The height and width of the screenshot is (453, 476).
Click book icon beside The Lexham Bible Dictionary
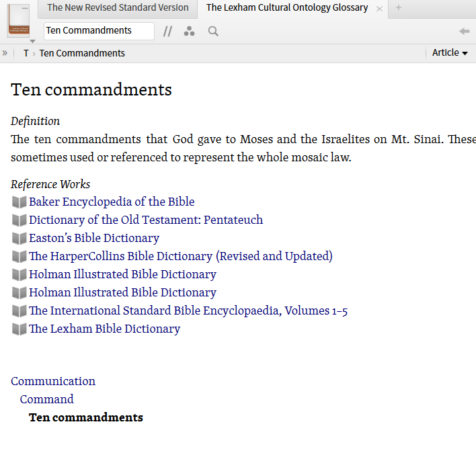pyautogui.click(x=19, y=329)
